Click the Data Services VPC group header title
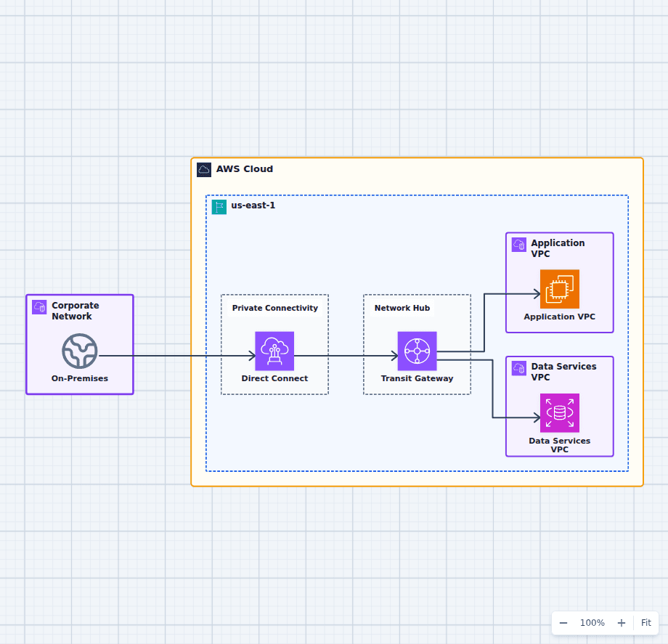 (563, 372)
